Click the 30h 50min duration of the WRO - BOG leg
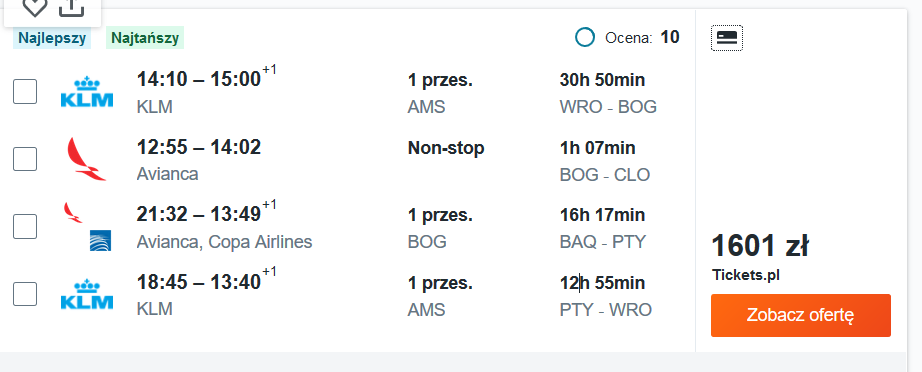The width and height of the screenshot is (922, 372). tap(602, 79)
